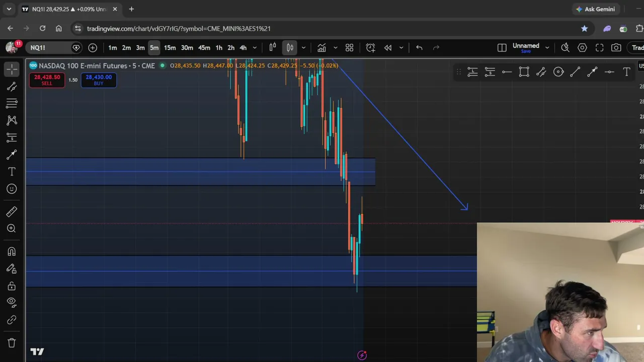Expand the replay options dropdown
The image size is (644, 362).
pos(401,48)
